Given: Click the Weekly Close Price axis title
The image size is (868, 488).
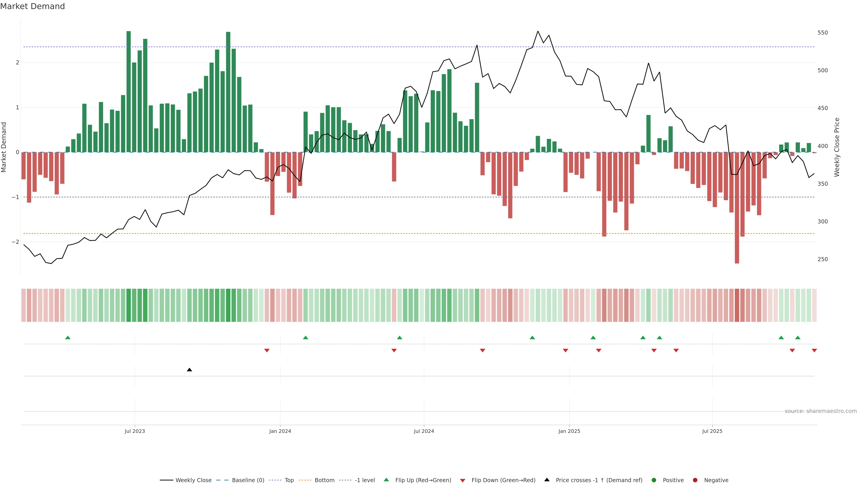Looking at the screenshot, I should [837, 147].
